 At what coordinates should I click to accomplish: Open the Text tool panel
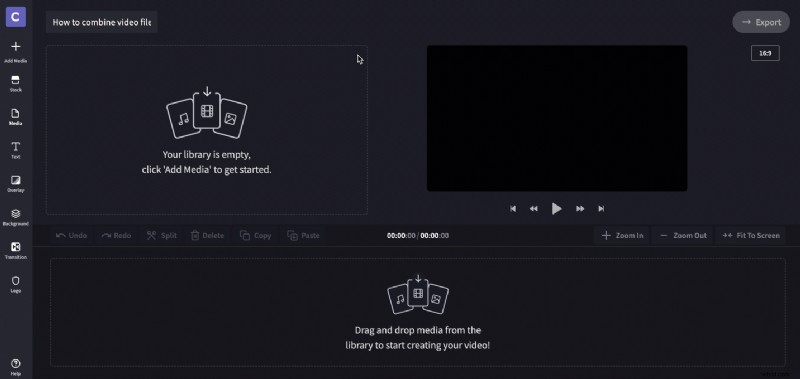click(x=16, y=150)
